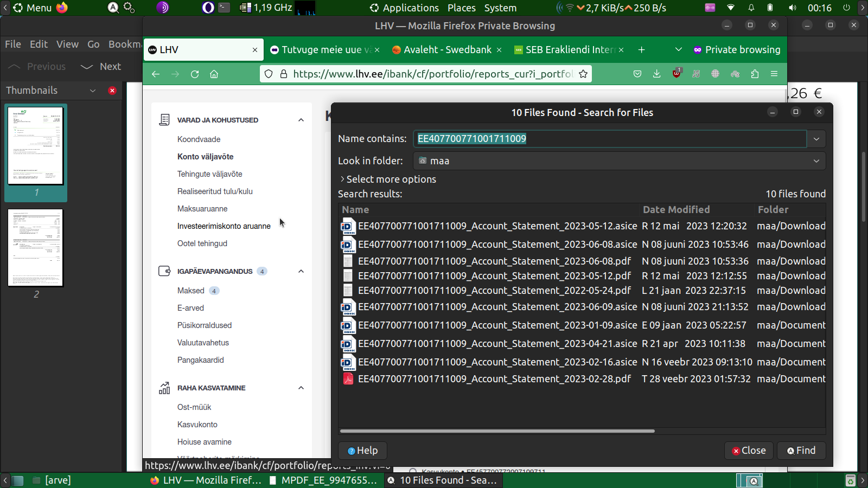Expand Select more options
Image resolution: width=868 pixels, height=488 pixels.
(391, 179)
